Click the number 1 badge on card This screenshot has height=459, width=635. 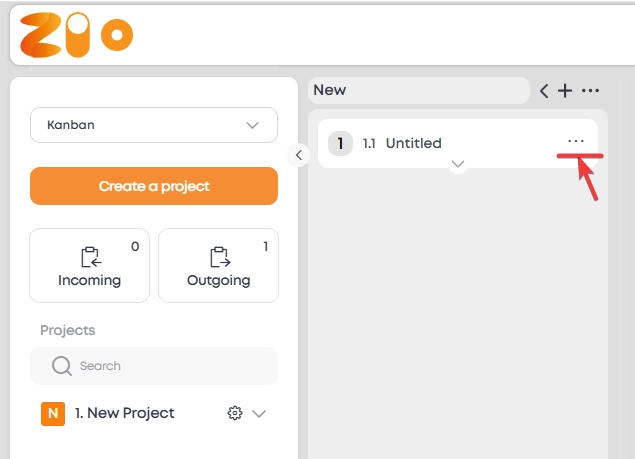point(340,144)
